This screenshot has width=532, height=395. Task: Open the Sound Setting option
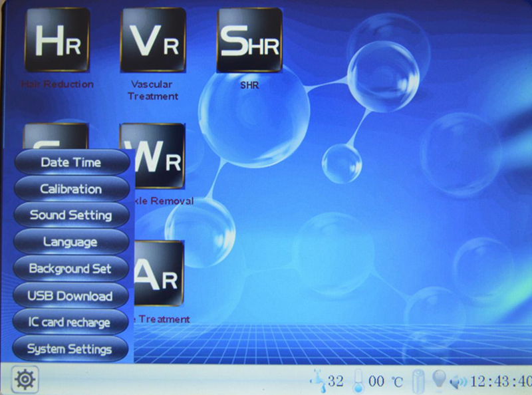point(71,215)
